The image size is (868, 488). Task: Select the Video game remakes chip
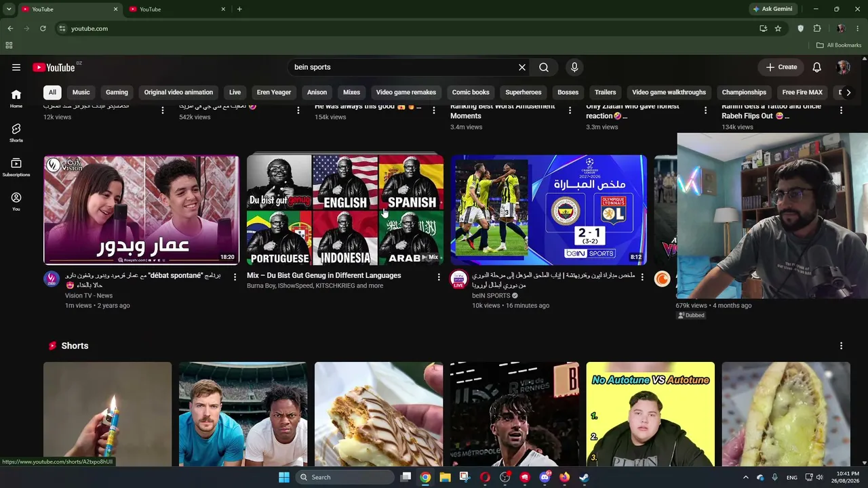point(406,92)
